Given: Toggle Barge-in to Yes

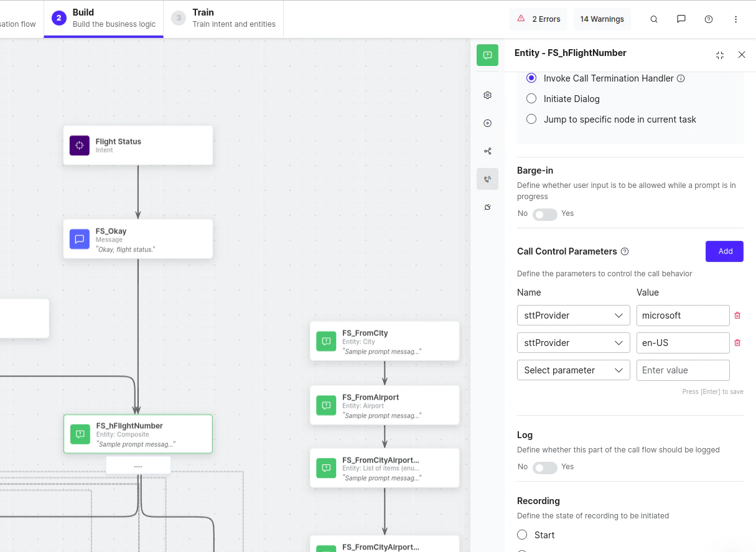Looking at the screenshot, I should tap(544, 213).
